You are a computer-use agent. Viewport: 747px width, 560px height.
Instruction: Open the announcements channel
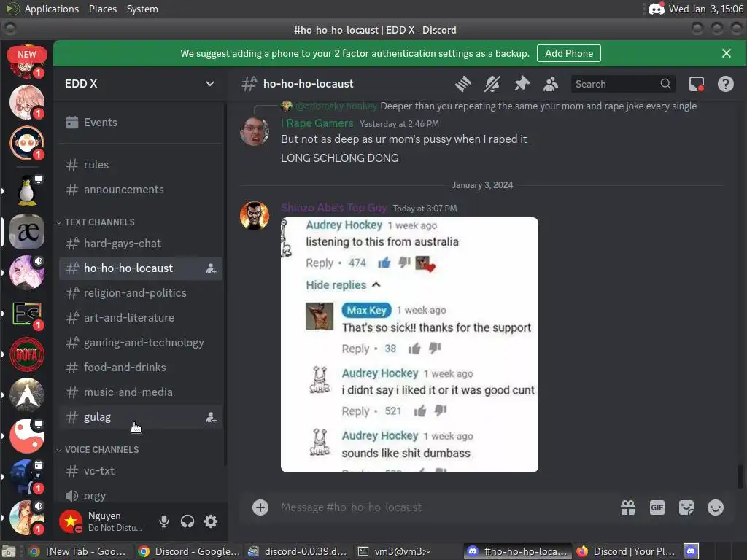coord(139,190)
